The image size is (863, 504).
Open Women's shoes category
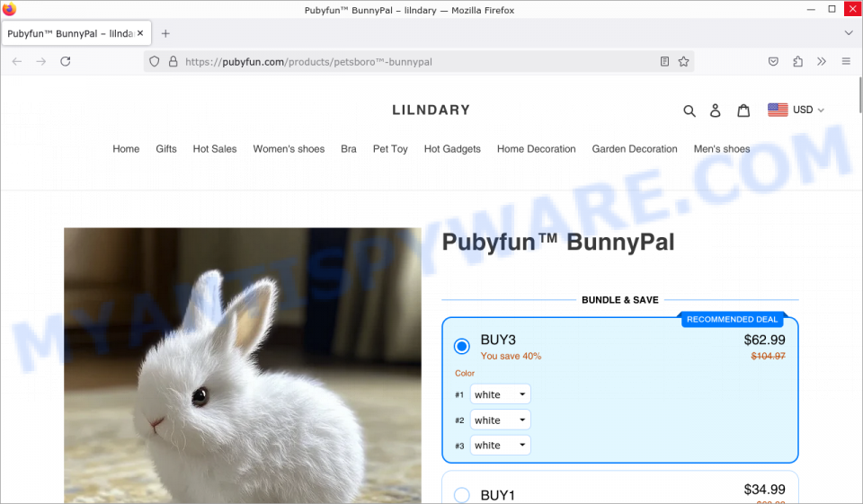pos(289,149)
